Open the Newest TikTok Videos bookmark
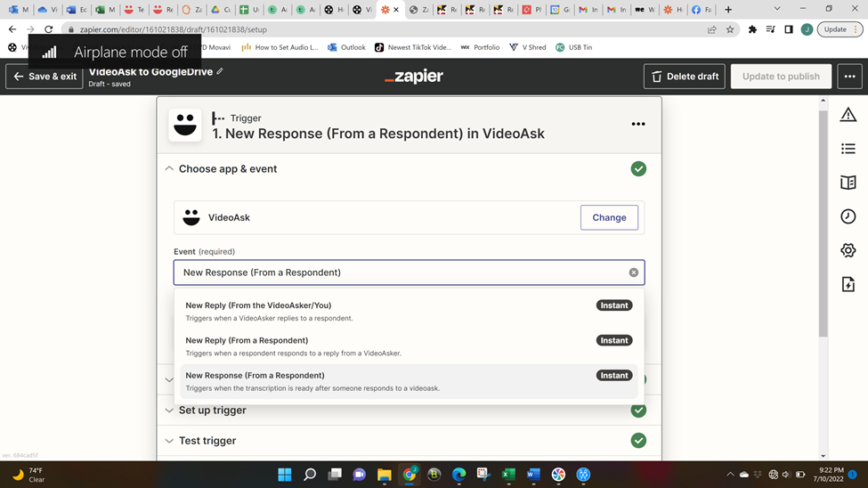Image resolution: width=868 pixels, height=488 pixels. click(x=413, y=47)
